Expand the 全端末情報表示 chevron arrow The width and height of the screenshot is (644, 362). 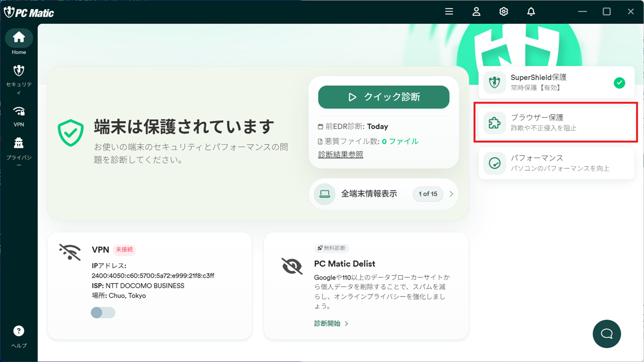tap(451, 194)
